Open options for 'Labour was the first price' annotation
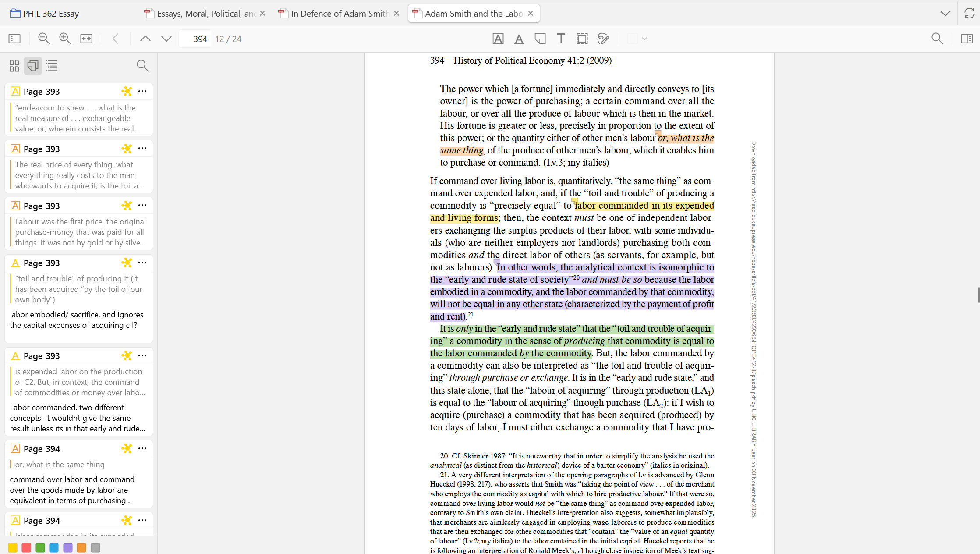Viewport: 980px width, 554px height. point(142,205)
